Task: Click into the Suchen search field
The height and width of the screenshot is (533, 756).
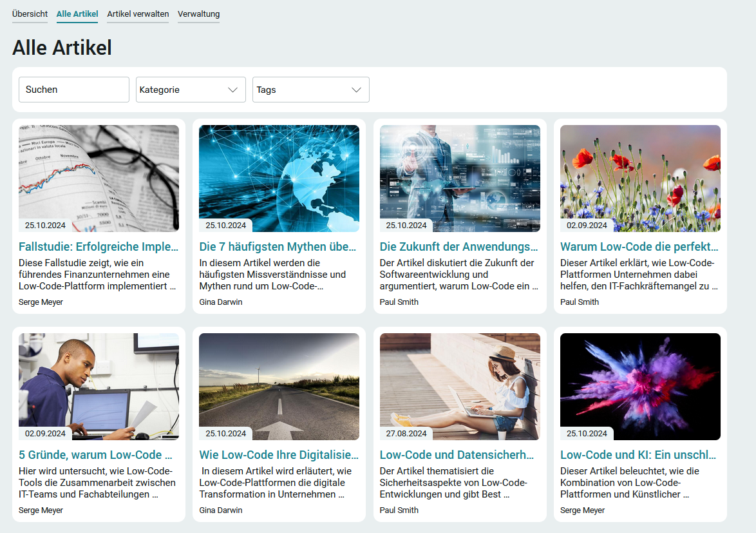Action: (x=74, y=90)
